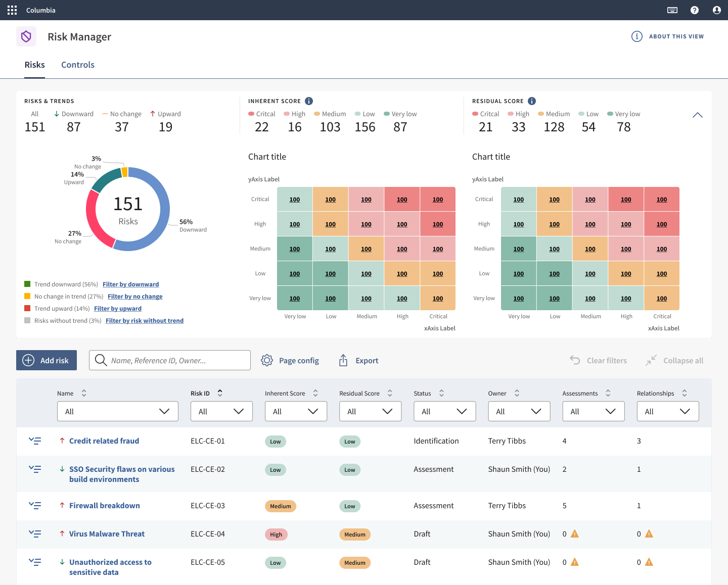
Task: Click the Add risk button
Action: (47, 360)
